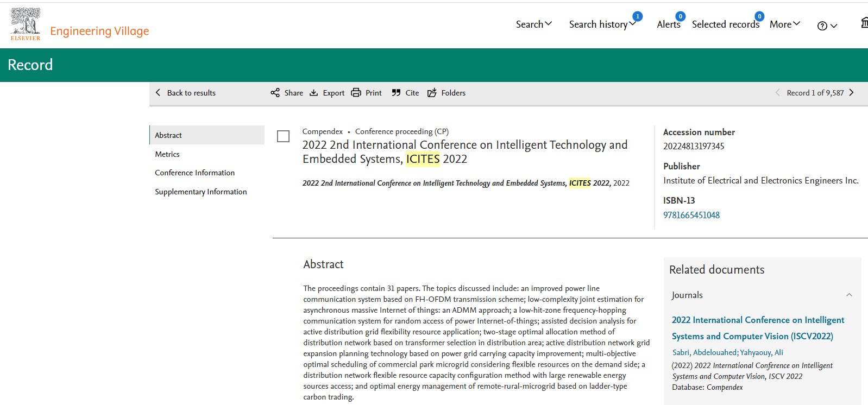868x405 pixels.
Task: Click 'Conference proceeding (CP)' label
Action: (402, 131)
